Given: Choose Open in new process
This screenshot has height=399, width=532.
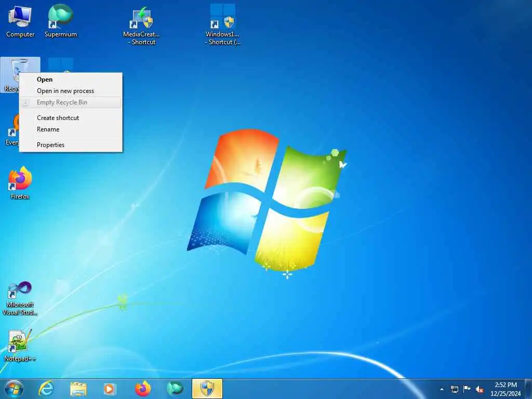Looking at the screenshot, I should coord(71,91).
